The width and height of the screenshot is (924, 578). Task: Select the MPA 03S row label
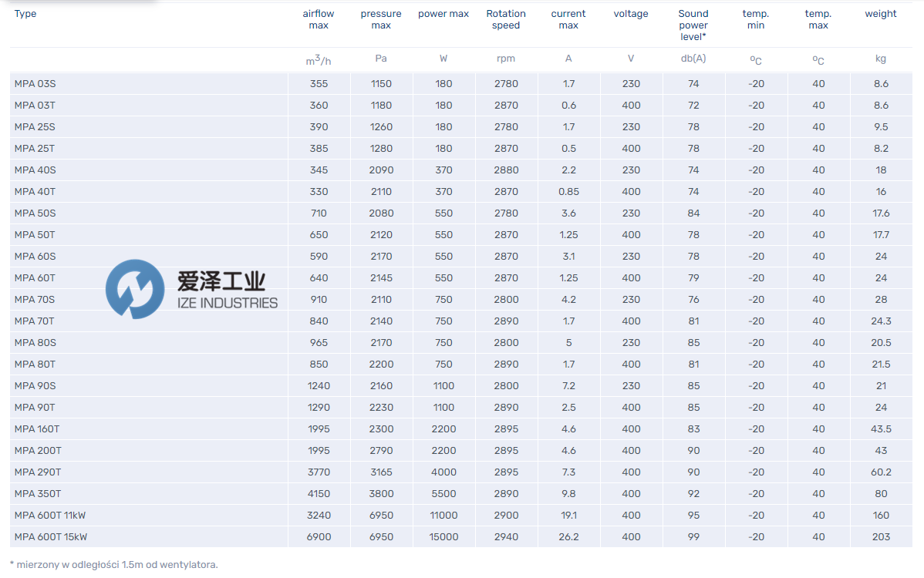coord(35,84)
